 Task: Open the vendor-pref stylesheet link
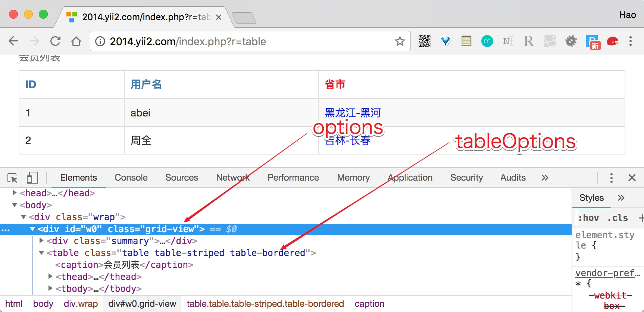pos(607,273)
